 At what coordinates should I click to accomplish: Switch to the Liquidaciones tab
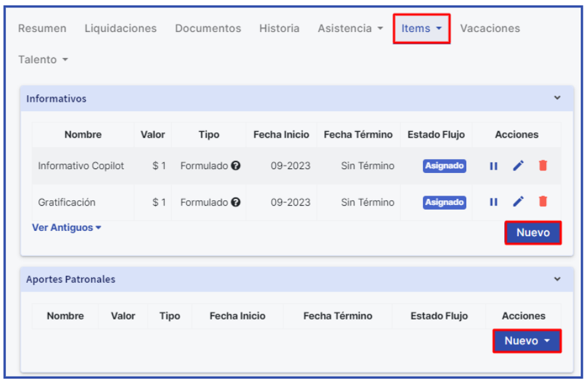(x=120, y=29)
